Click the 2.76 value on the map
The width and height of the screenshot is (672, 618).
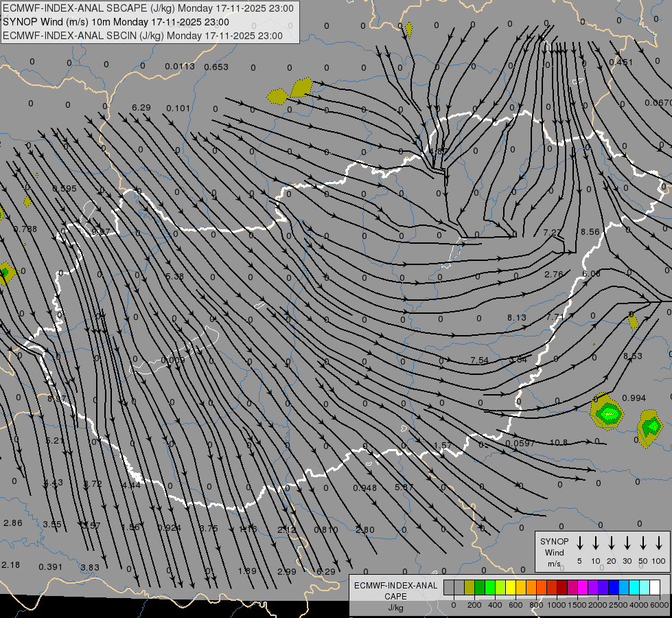point(554,274)
